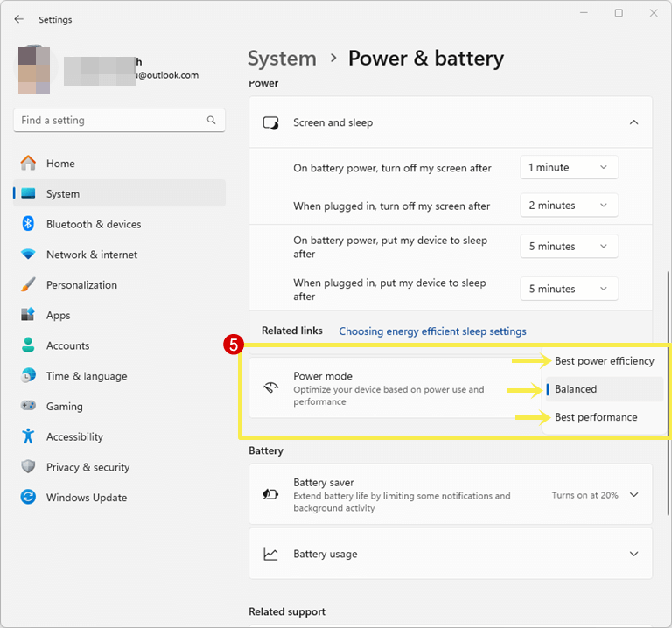Select System in the sidebar
The height and width of the screenshot is (628, 672).
click(119, 193)
